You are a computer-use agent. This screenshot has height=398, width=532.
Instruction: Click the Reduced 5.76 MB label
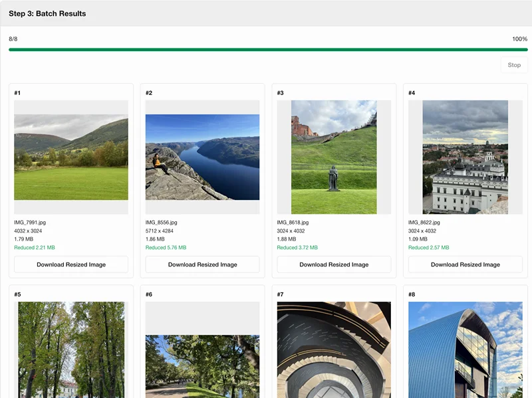(x=166, y=247)
